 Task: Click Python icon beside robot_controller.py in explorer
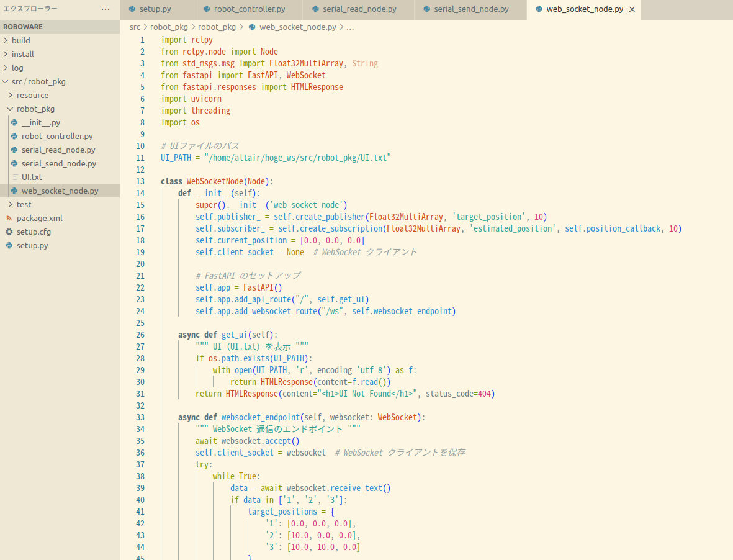tap(14, 136)
